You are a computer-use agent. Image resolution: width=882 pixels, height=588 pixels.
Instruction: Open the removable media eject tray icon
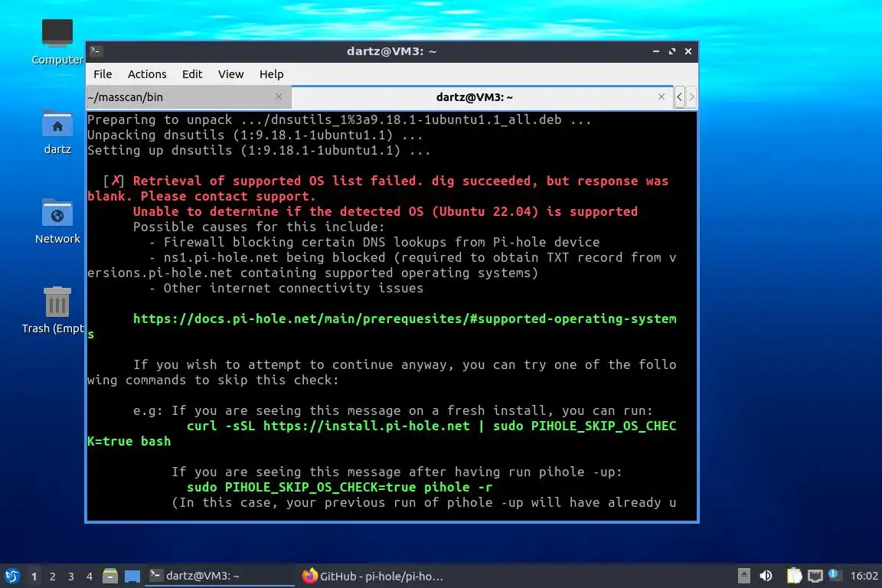coord(743,576)
